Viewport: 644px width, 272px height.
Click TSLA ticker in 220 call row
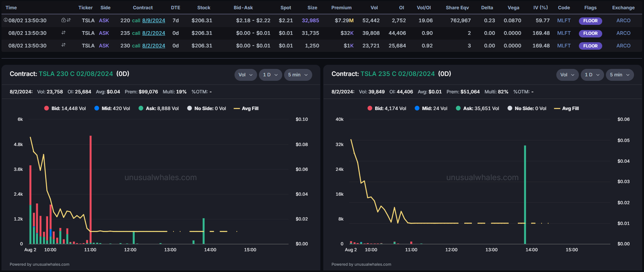pyautogui.click(x=87, y=20)
